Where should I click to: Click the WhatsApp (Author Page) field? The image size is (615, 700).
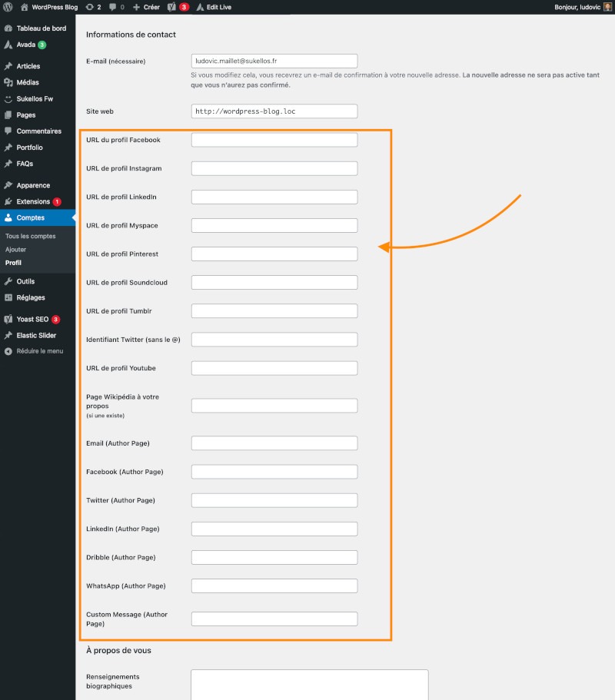pos(274,586)
